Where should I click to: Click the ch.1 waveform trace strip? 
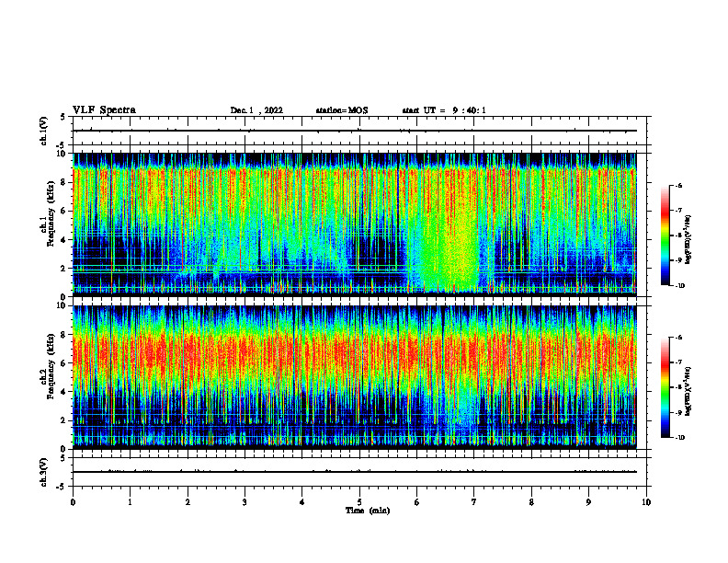pyautogui.click(x=354, y=131)
